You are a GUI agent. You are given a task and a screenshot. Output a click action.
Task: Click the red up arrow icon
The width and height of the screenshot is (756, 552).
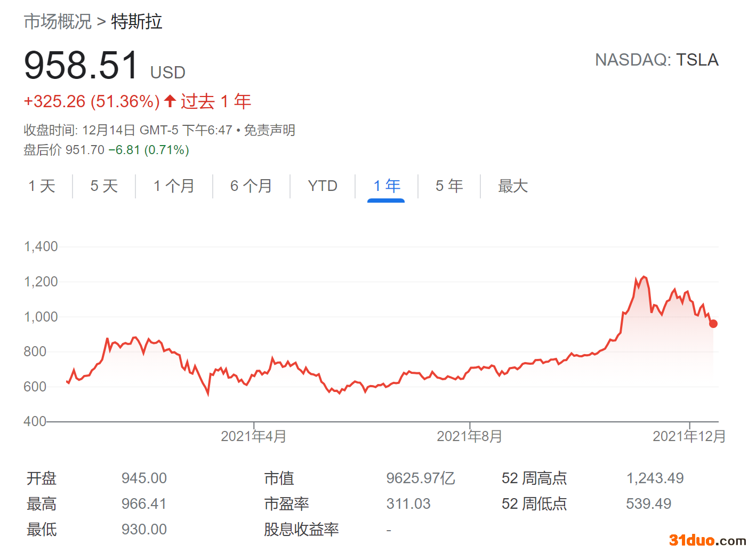(x=170, y=101)
